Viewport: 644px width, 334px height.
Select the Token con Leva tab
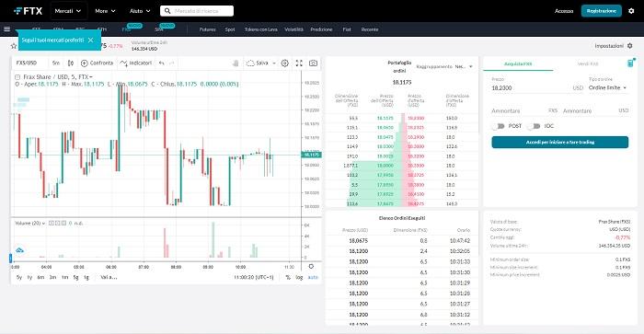[260, 29]
